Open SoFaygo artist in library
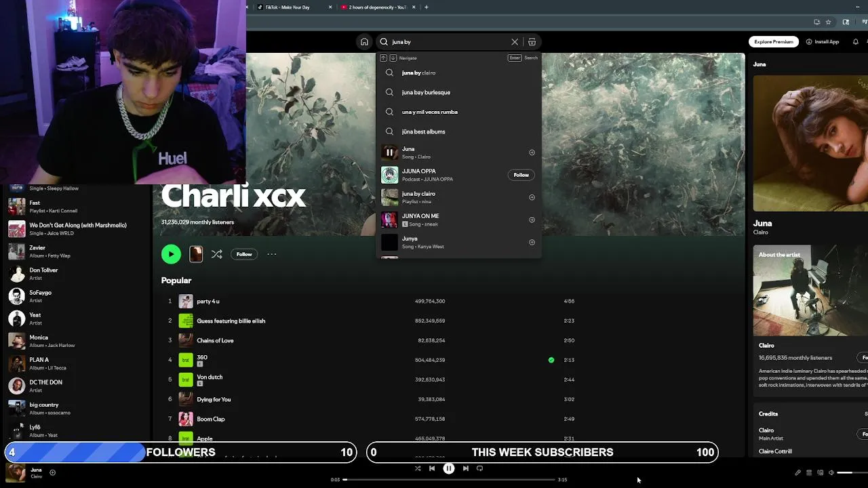 77,296
